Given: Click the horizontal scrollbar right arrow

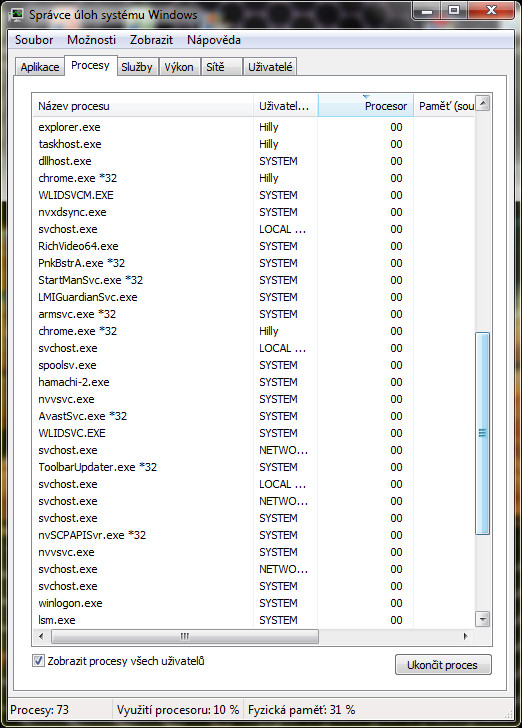Looking at the screenshot, I should [x=466, y=636].
